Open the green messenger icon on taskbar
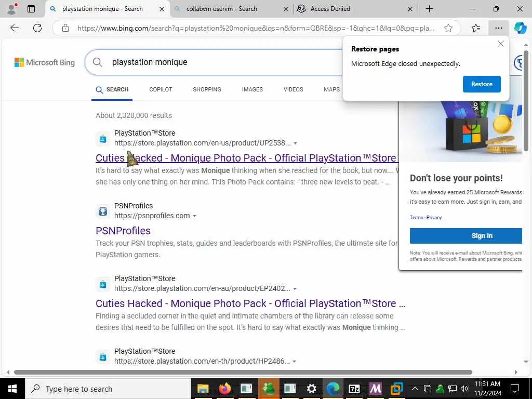 click(269, 389)
